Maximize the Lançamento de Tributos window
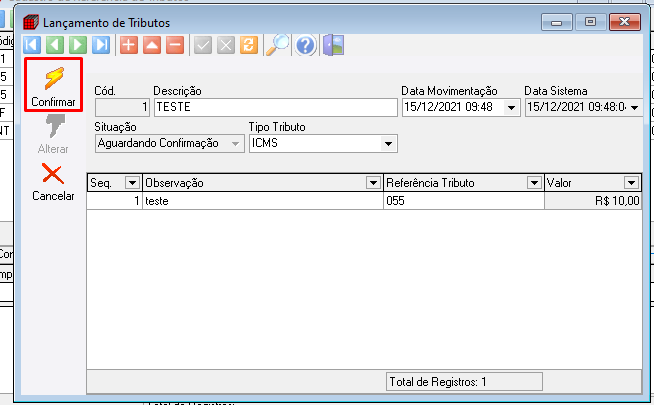Viewport: 654px width, 405px height. 590,22
